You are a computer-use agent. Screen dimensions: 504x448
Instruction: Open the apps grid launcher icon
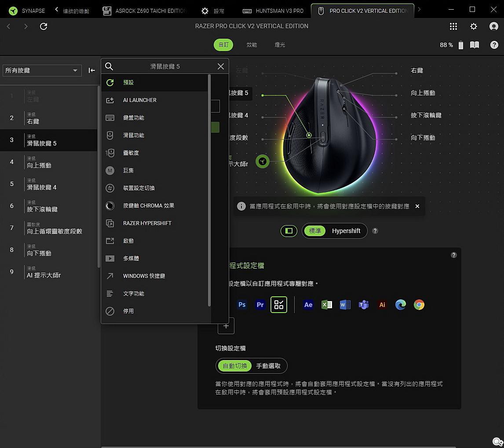[453, 26]
